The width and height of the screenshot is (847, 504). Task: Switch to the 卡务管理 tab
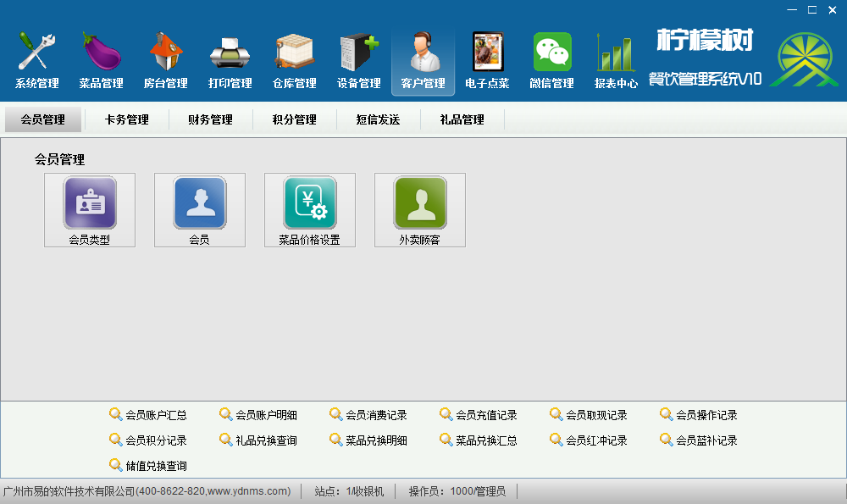tap(127, 120)
